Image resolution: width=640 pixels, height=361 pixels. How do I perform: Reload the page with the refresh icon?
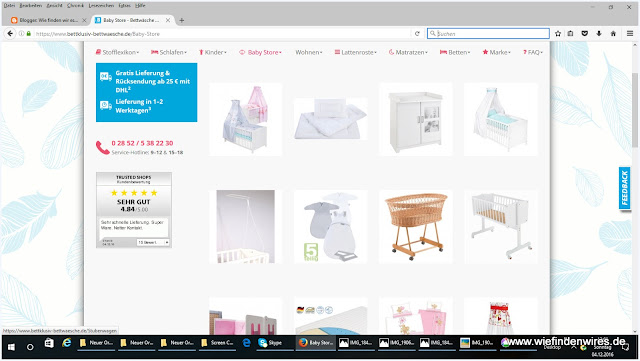[417, 33]
